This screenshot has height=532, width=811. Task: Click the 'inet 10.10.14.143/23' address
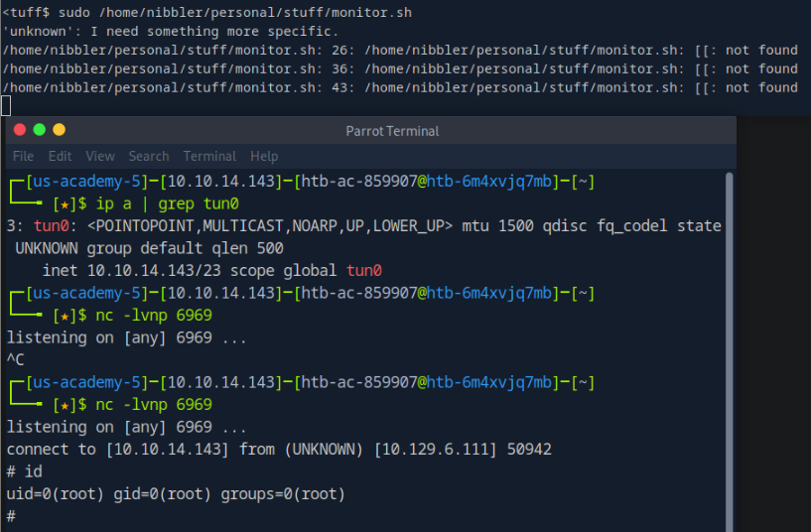[131, 270]
